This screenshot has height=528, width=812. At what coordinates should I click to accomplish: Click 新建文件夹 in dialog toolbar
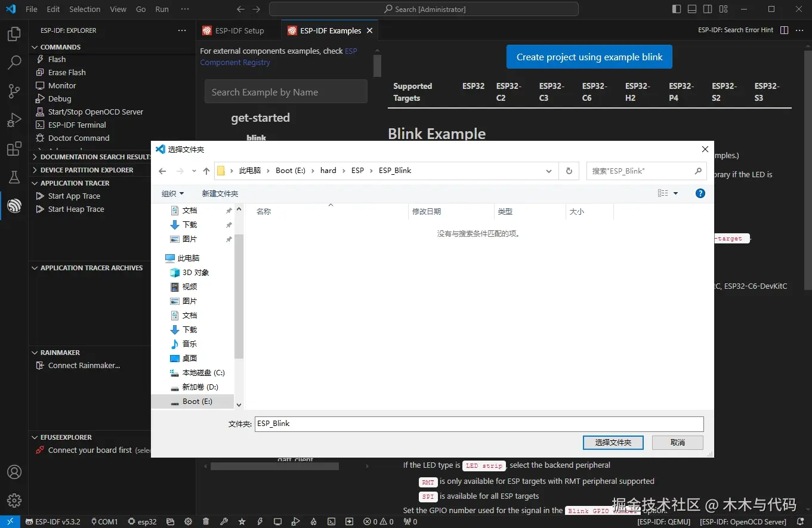tap(220, 193)
